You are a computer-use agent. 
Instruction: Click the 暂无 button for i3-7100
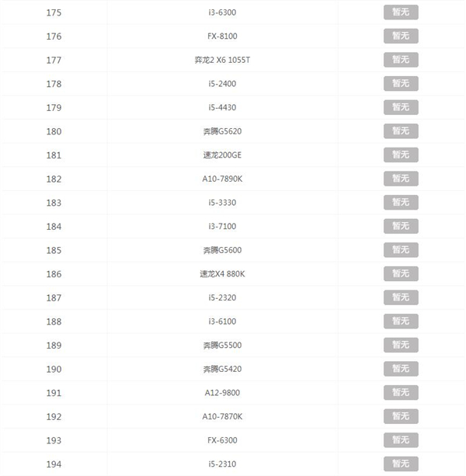pos(400,226)
